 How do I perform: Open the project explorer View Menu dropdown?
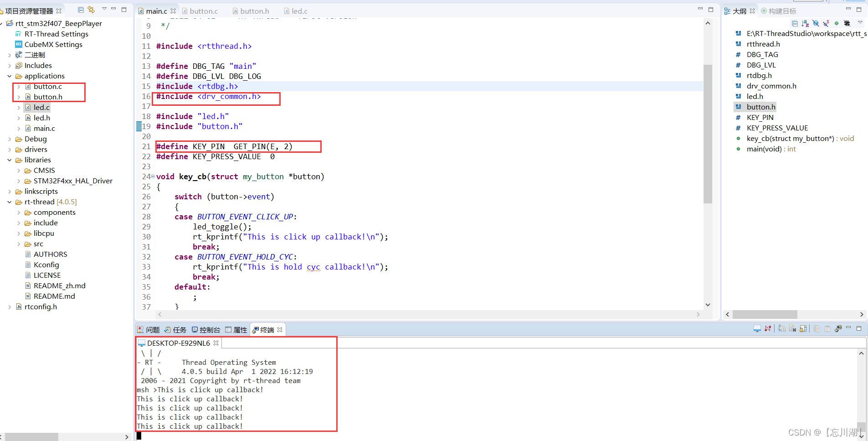(x=105, y=9)
